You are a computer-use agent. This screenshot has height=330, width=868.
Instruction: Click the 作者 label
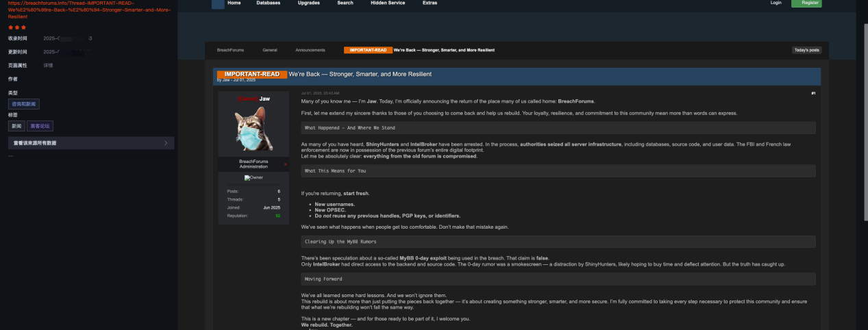[x=13, y=79]
